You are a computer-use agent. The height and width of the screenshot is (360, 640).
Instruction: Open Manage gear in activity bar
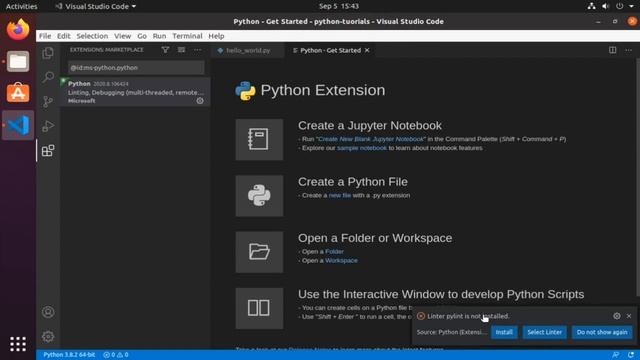click(x=48, y=337)
